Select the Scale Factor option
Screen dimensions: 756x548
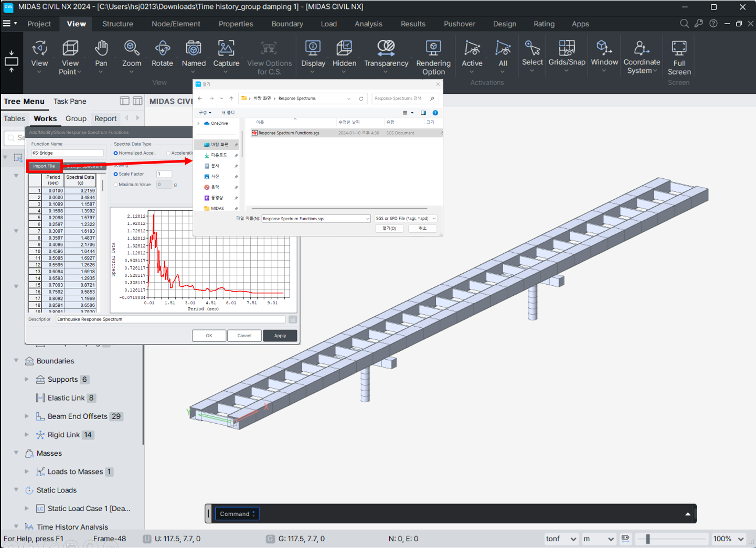tap(116, 174)
